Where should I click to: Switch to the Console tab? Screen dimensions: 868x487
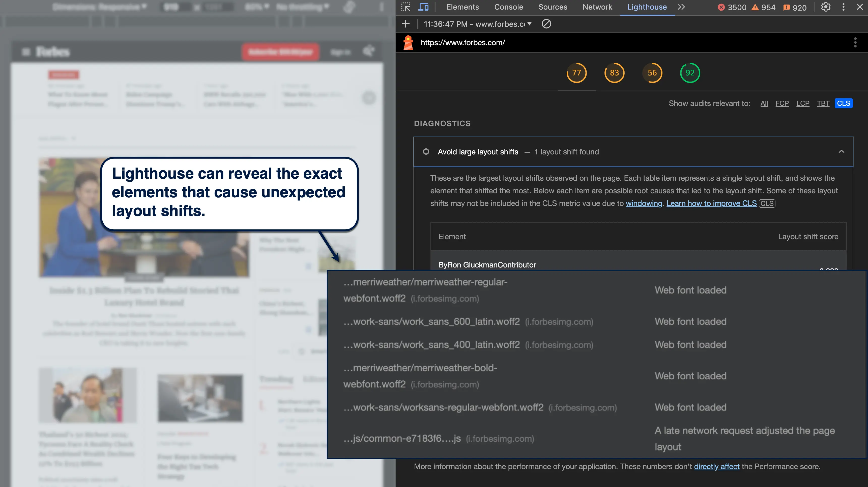pos(508,7)
